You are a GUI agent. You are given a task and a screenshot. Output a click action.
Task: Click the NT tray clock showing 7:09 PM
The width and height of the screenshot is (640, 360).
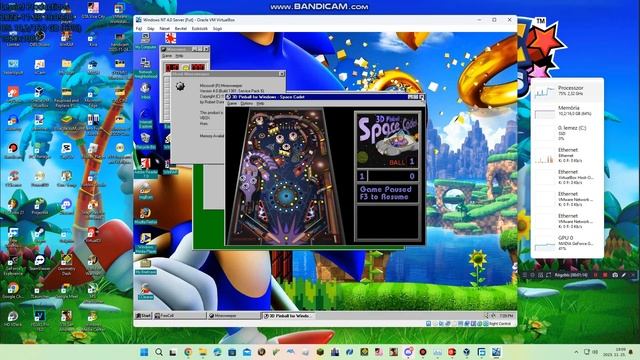(x=506, y=316)
